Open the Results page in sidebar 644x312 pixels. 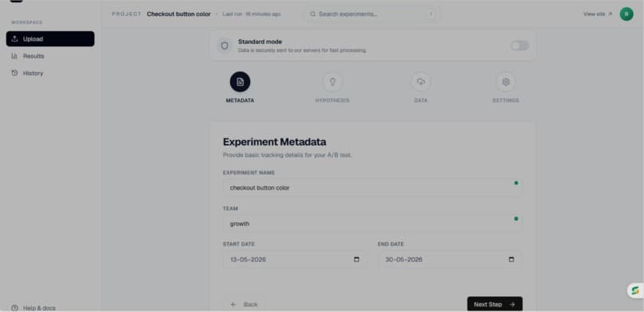(x=50, y=56)
